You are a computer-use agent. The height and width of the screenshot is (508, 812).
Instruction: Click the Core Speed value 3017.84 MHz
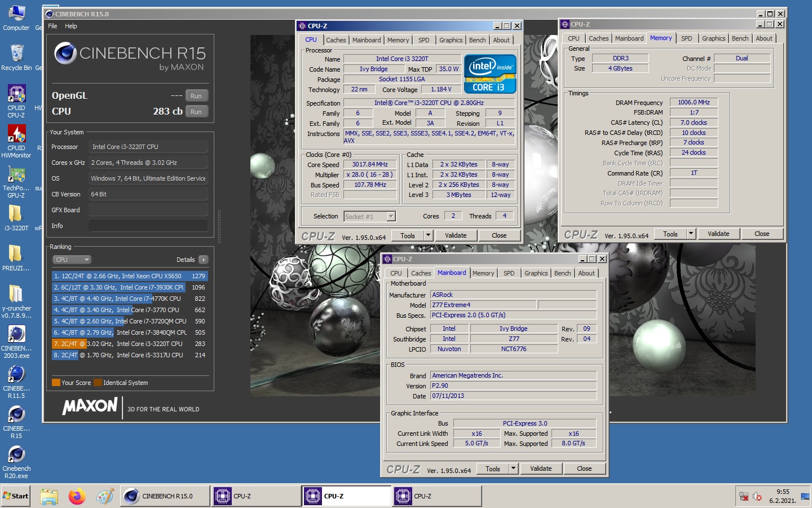(x=370, y=165)
